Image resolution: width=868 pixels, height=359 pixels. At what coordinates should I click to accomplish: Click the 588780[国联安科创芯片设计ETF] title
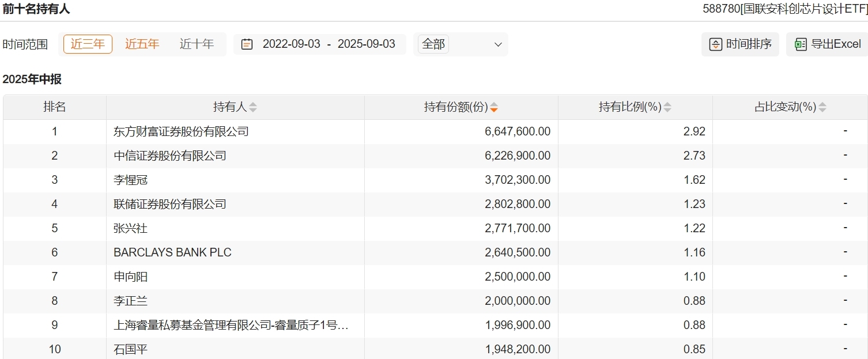tap(785, 9)
